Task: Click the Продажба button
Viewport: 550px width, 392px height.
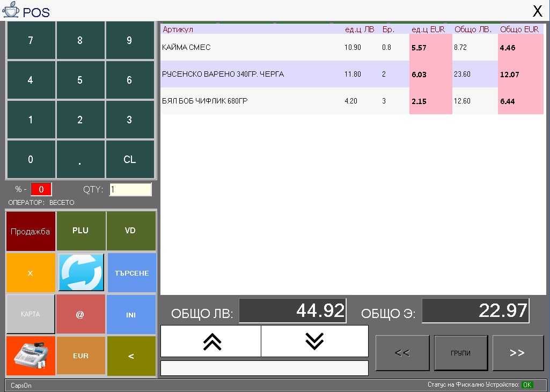Action: pyautogui.click(x=31, y=231)
